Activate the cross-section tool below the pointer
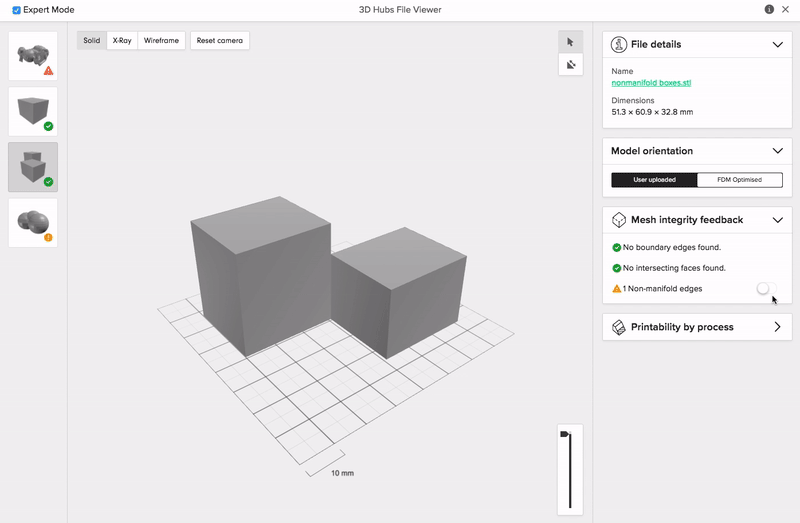This screenshot has height=523, width=800. pos(570,65)
